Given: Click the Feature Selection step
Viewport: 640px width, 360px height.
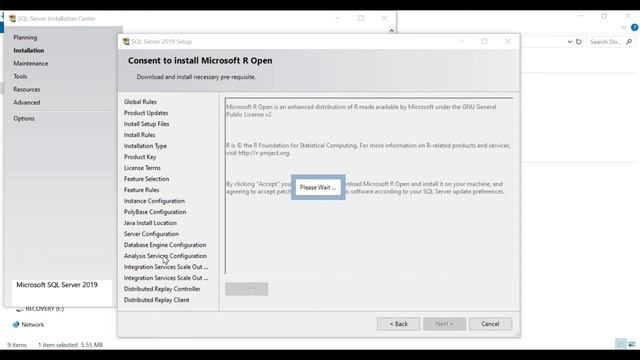Looking at the screenshot, I should (x=146, y=179).
